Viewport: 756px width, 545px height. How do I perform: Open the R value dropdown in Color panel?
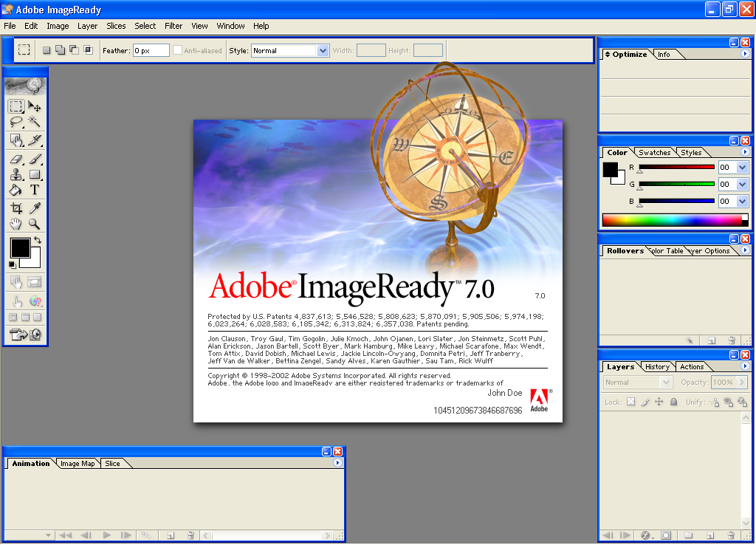[x=742, y=168]
